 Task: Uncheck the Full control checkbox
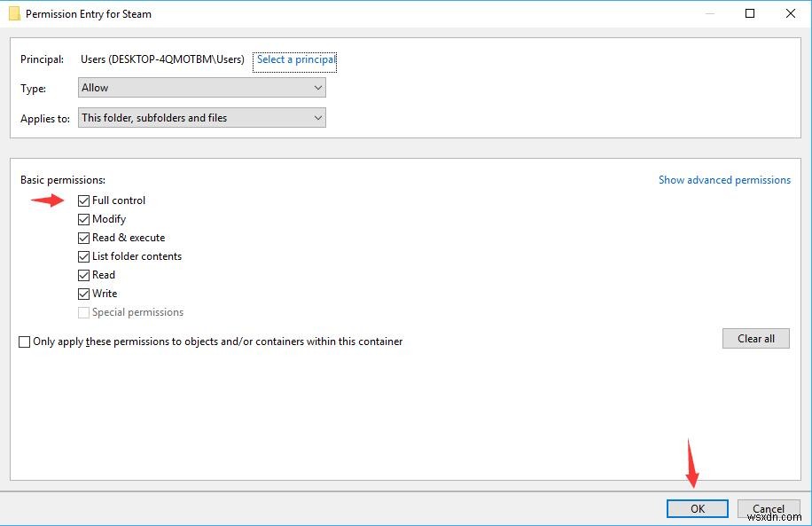tap(83, 200)
